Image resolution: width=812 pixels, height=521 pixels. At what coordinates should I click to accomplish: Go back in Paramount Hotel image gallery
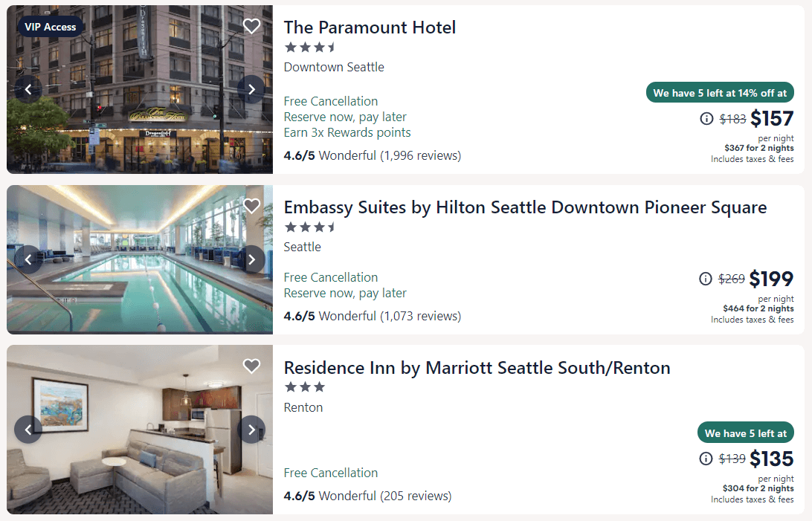[x=28, y=88]
